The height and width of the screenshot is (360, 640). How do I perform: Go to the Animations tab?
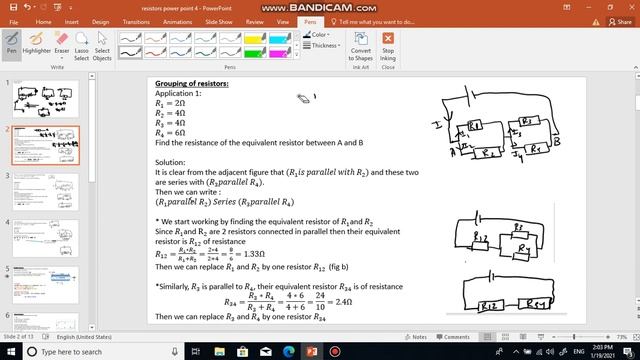177,22
